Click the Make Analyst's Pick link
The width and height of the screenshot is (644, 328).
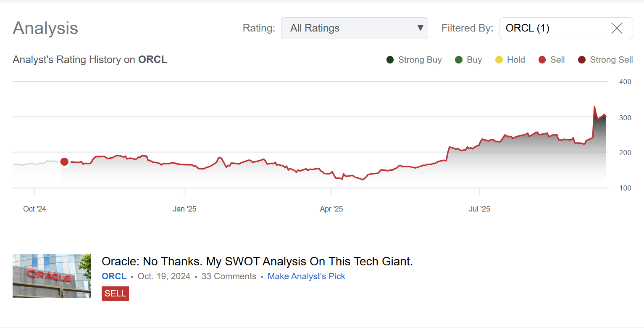[306, 276]
